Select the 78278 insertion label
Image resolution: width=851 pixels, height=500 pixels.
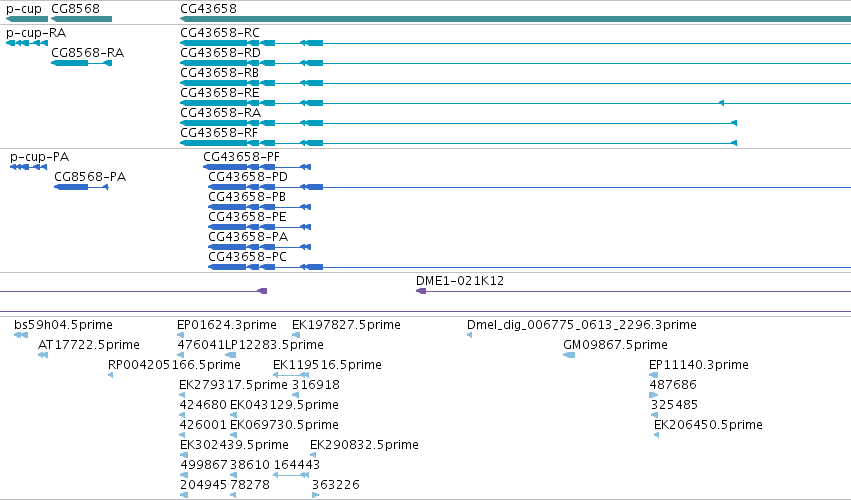pyautogui.click(x=250, y=485)
